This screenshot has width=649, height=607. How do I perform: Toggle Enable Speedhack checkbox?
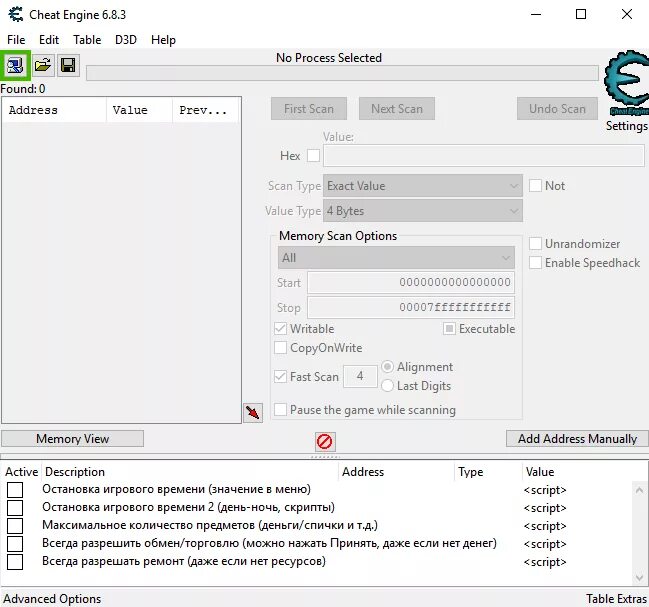point(535,262)
